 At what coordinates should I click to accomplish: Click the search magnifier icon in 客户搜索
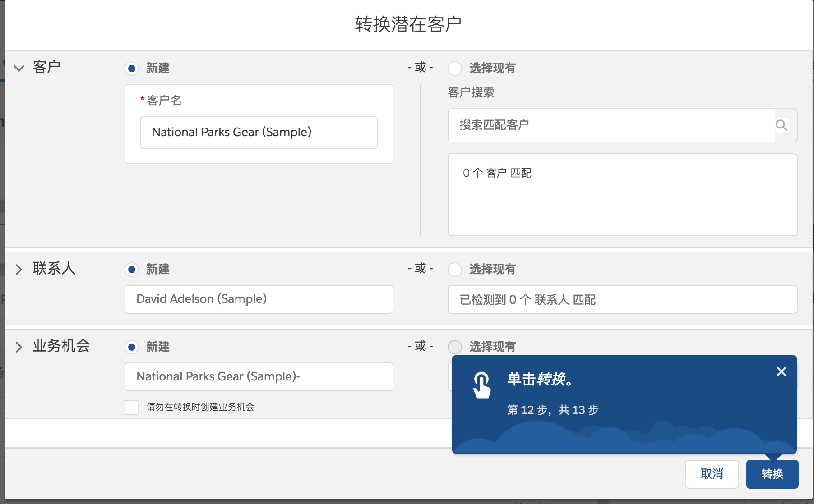click(782, 125)
